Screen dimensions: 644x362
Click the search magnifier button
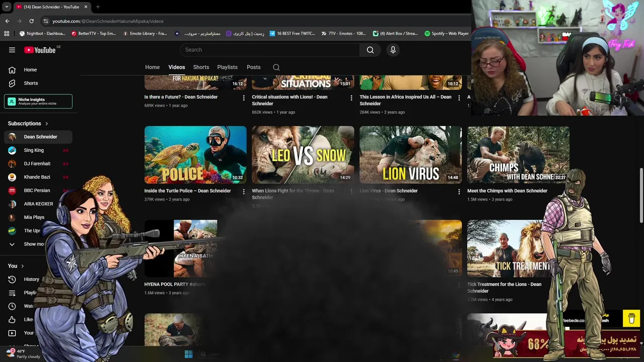[370, 50]
